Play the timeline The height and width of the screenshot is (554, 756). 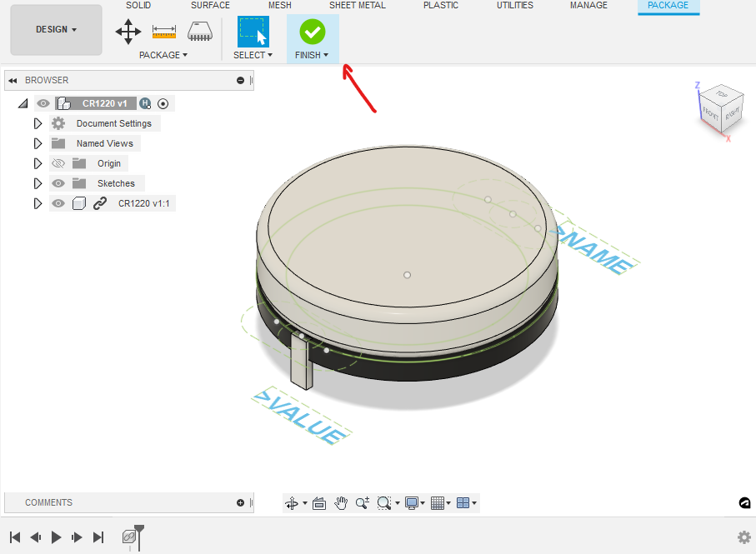(57, 537)
